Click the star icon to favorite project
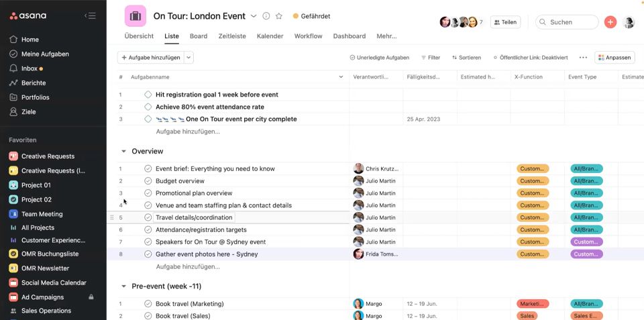The width and height of the screenshot is (644, 320). coord(279,16)
